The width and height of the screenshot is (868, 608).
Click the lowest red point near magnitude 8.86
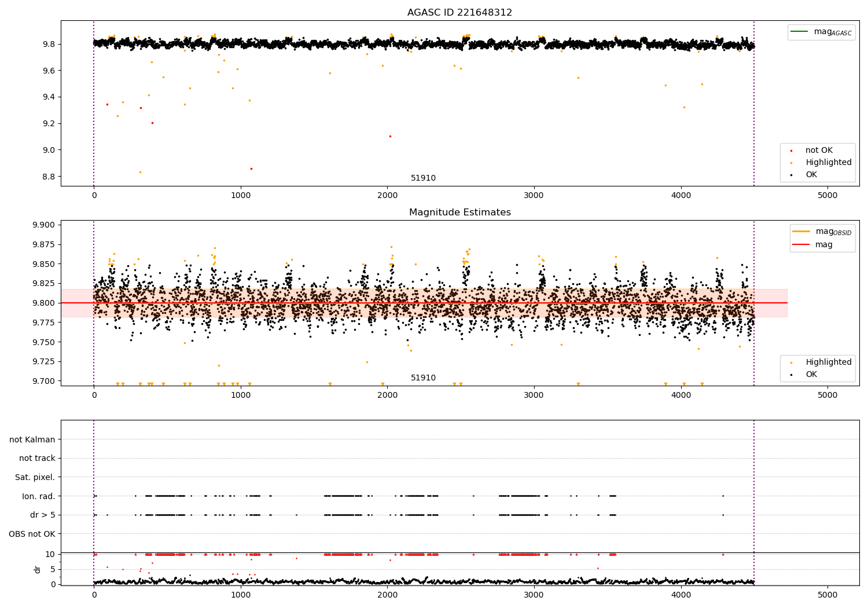pyautogui.click(x=251, y=169)
